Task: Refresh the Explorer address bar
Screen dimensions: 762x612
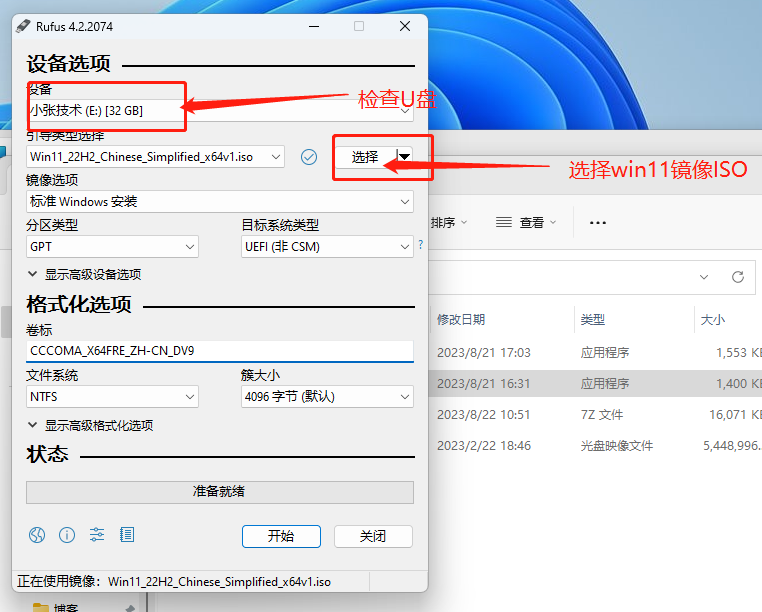Action: (x=738, y=277)
